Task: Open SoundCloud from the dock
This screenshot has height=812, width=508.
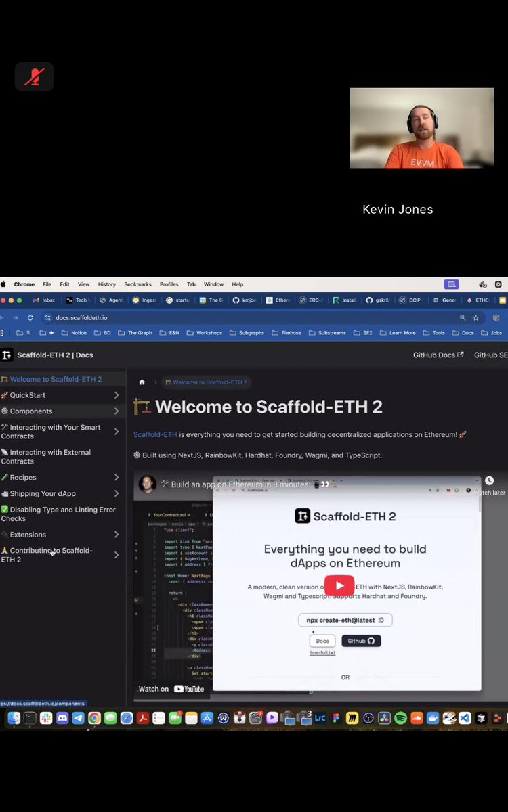Action: 417,719
